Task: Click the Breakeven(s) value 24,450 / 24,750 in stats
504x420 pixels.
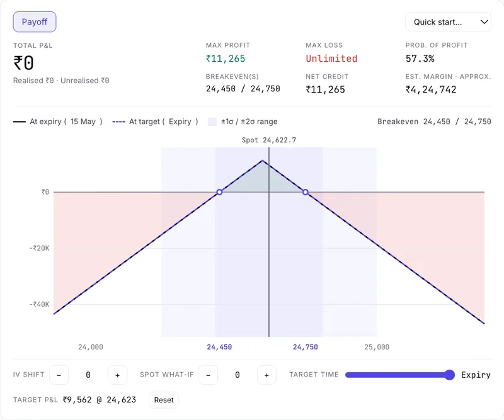Action: (243, 89)
